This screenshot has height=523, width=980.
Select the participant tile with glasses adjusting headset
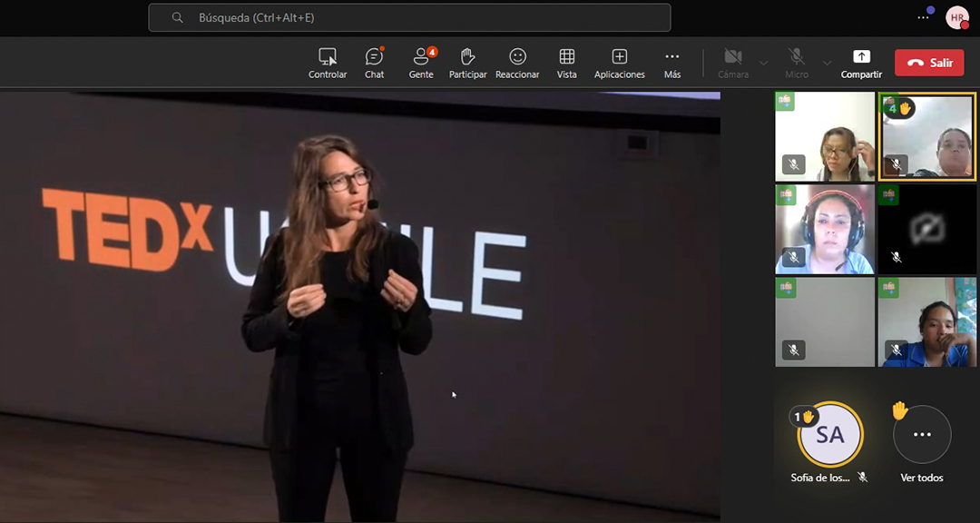point(825,136)
